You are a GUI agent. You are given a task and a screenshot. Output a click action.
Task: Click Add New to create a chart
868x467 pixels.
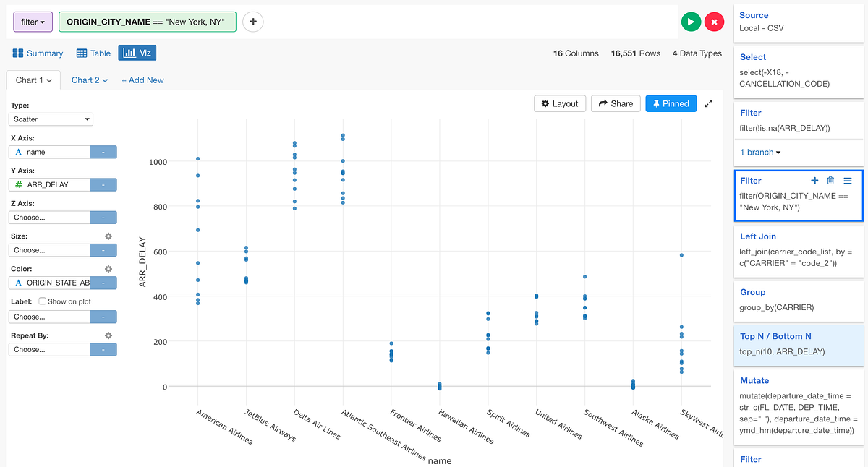tap(142, 80)
